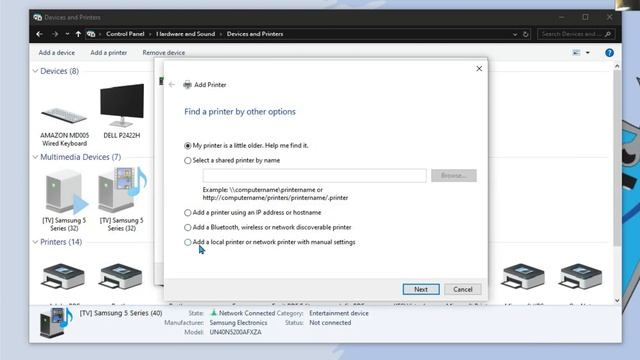Click the Devices and Printers title bar icon
Image resolution: width=640 pixels, height=360 pixels.
(38, 18)
